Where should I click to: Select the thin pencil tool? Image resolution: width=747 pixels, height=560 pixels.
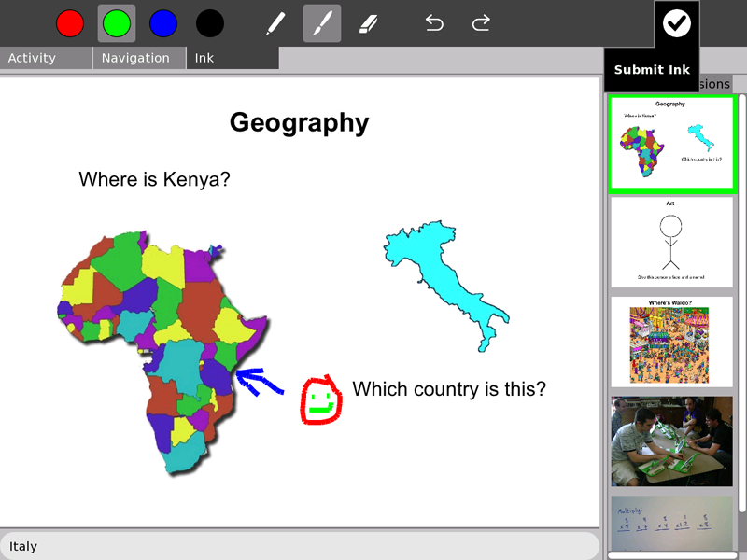[x=275, y=23]
